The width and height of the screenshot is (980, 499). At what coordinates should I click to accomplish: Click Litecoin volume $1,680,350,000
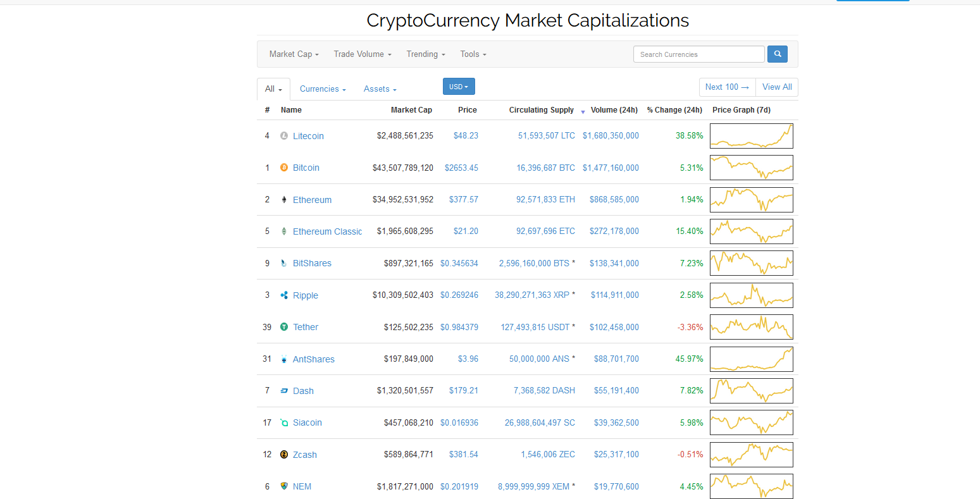click(611, 135)
